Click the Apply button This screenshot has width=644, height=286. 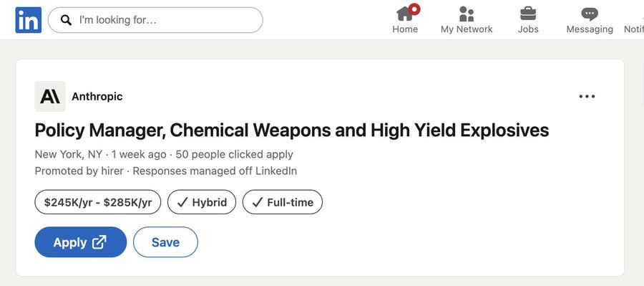click(x=80, y=242)
